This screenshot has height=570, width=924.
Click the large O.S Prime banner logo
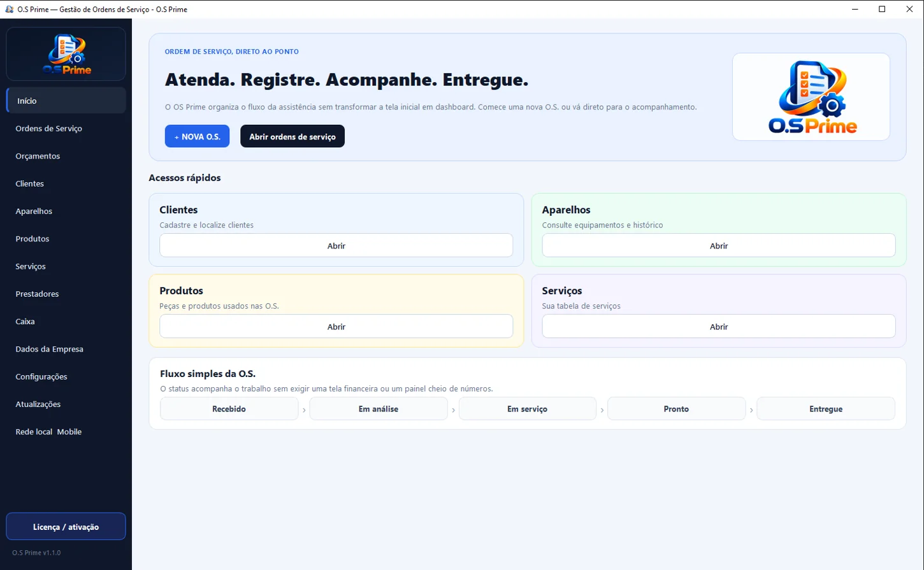[x=811, y=97]
